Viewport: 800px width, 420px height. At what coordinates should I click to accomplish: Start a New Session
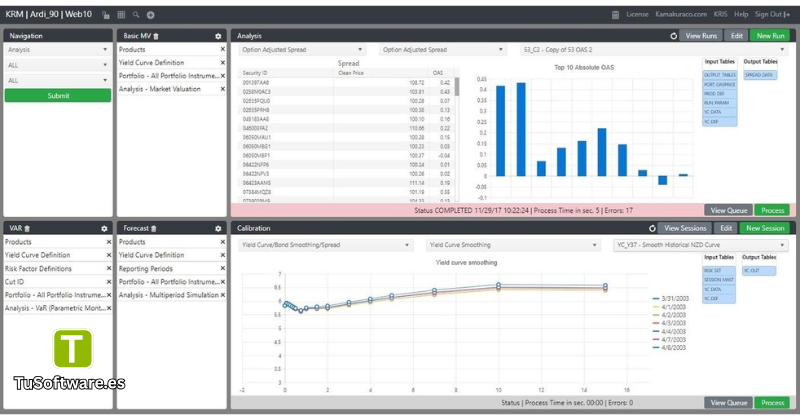[x=765, y=228]
